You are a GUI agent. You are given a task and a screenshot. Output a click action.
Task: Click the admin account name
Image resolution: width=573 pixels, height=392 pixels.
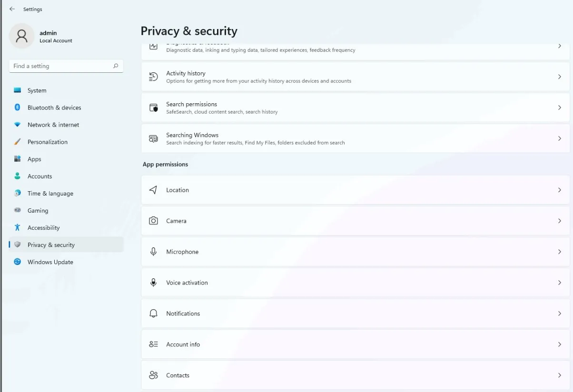48,33
